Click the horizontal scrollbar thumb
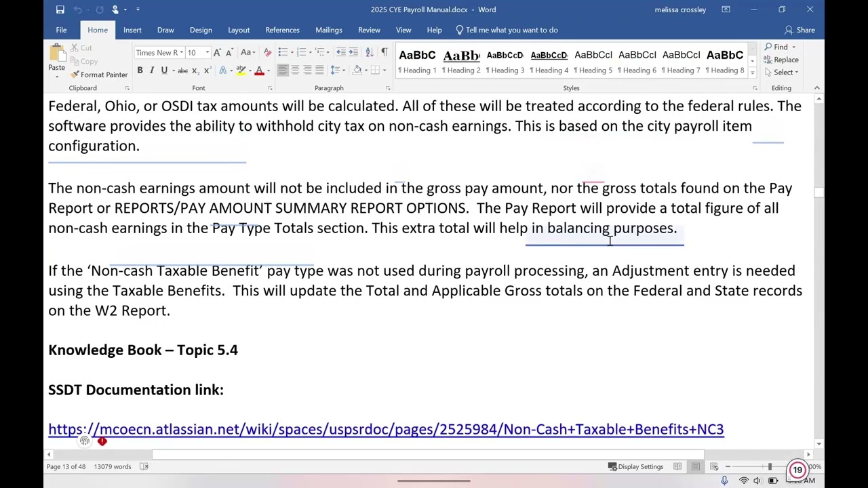 tap(428, 454)
